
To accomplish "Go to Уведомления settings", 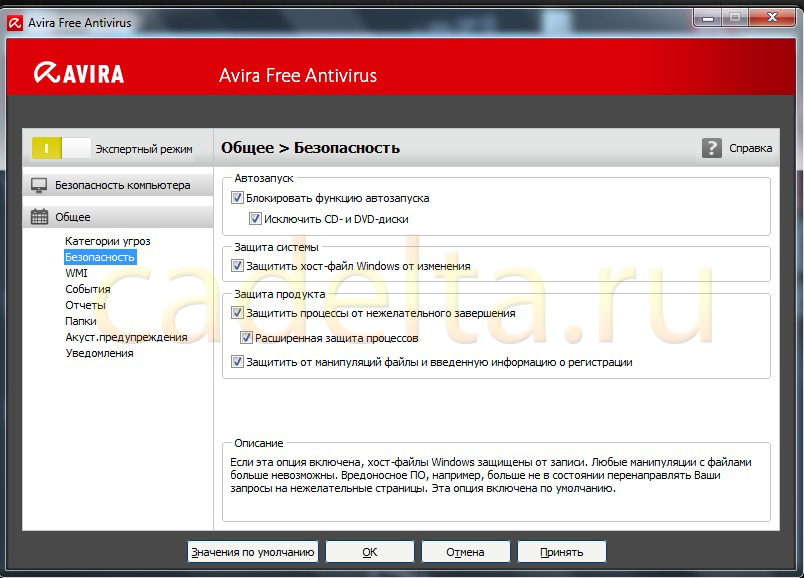I will tap(99, 353).
